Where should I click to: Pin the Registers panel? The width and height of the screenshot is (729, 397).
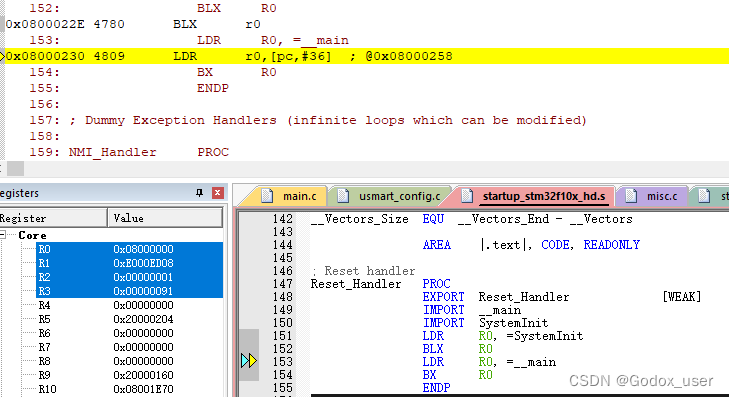coord(199,192)
